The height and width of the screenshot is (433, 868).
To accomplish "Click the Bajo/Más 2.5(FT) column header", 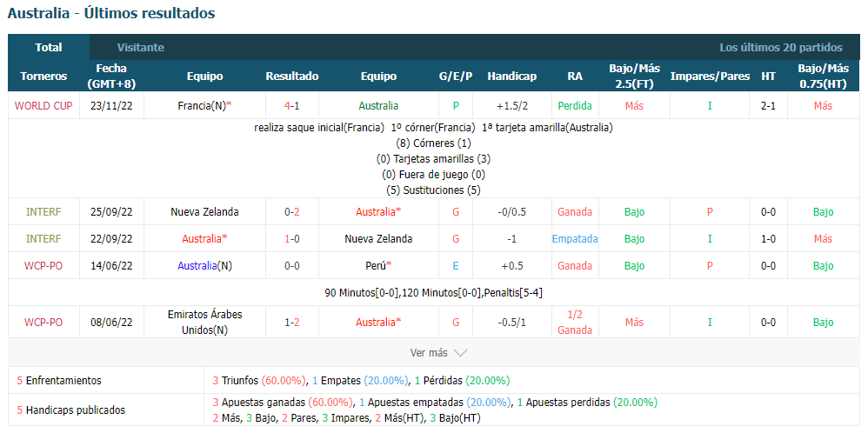I will click(634, 77).
